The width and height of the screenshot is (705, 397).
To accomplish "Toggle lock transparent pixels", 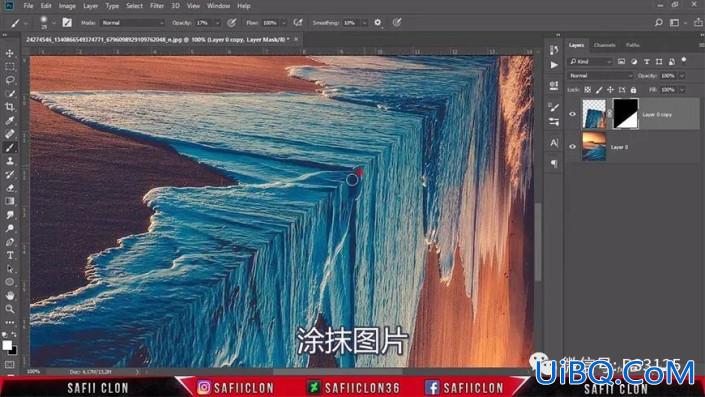I will [x=588, y=90].
